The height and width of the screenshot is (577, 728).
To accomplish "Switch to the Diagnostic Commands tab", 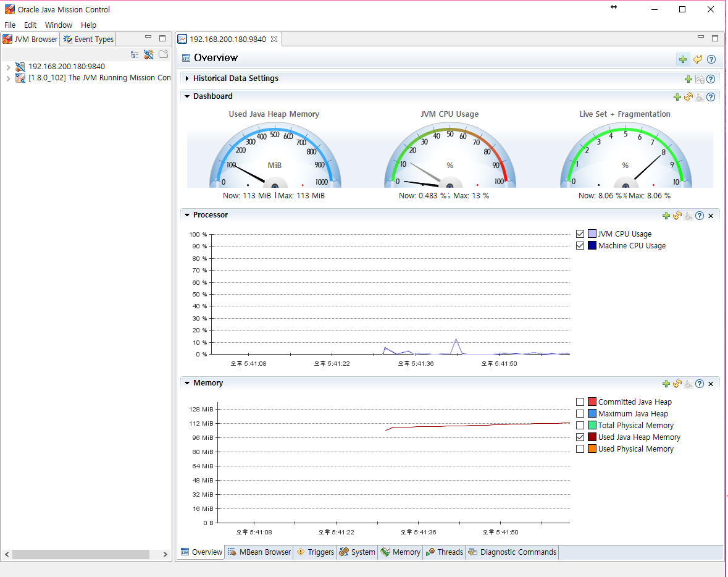I will [x=513, y=552].
